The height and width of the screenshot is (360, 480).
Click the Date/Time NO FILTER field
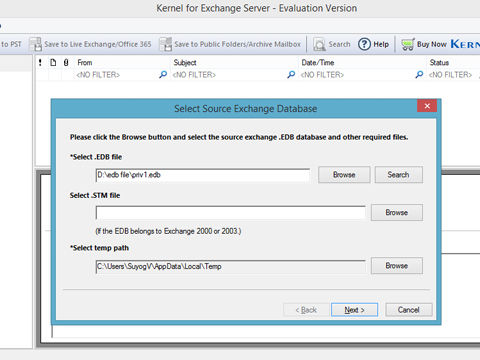click(x=322, y=75)
